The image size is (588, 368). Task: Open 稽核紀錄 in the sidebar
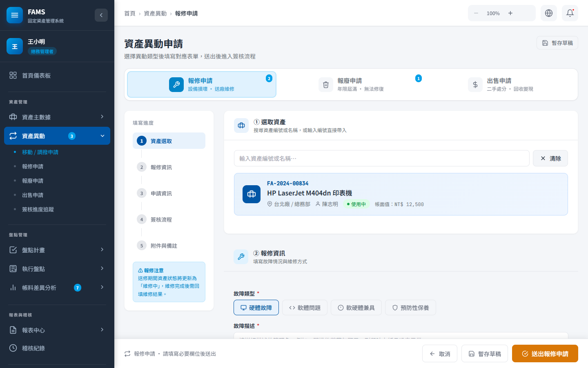(x=33, y=348)
